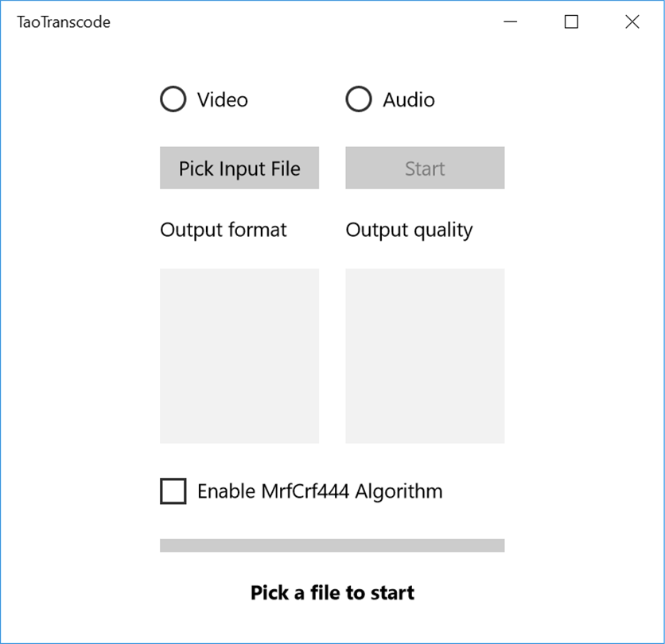
Task: Click the Pick Input File button
Action: (239, 168)
